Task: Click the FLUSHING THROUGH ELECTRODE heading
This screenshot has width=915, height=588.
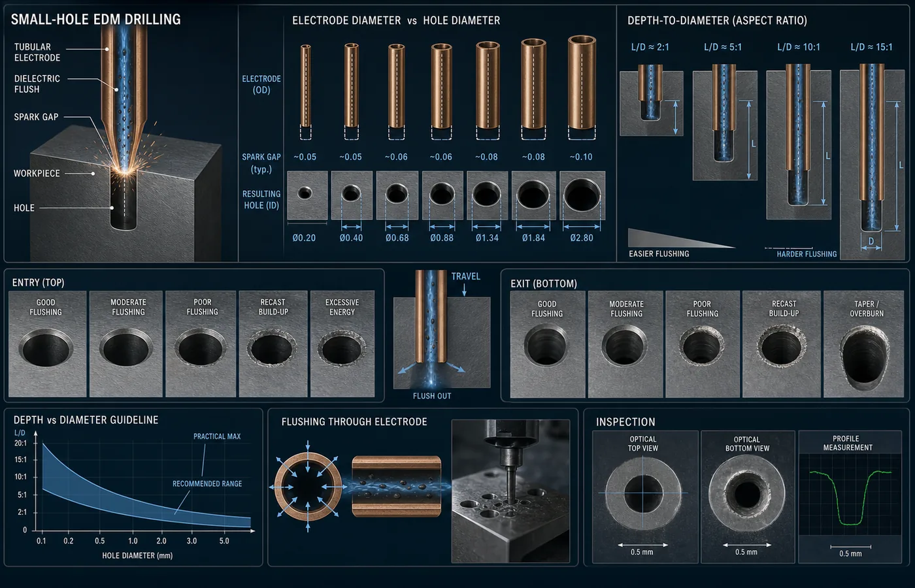Action: tap(354, 422)
